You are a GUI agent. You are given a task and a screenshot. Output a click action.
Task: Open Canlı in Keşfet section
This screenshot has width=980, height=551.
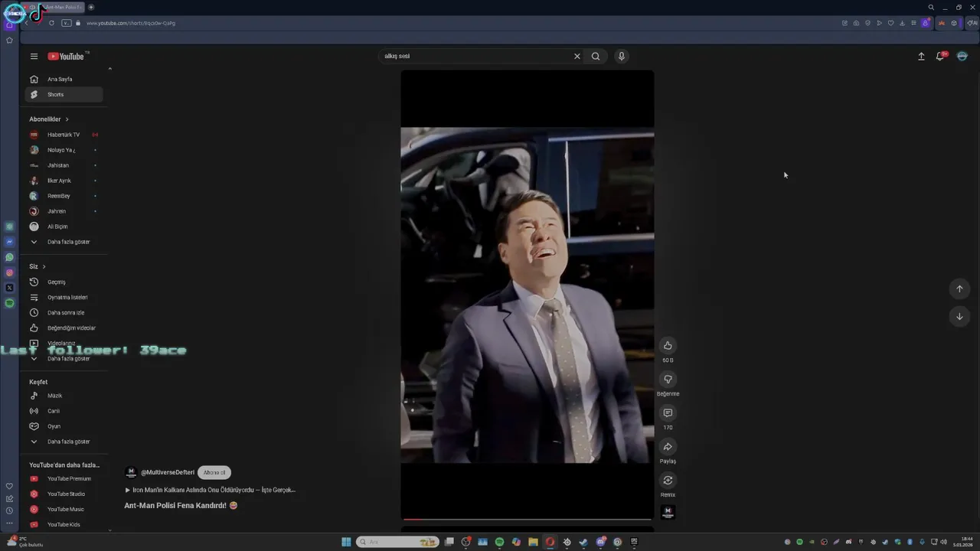(x=64, y=411)
